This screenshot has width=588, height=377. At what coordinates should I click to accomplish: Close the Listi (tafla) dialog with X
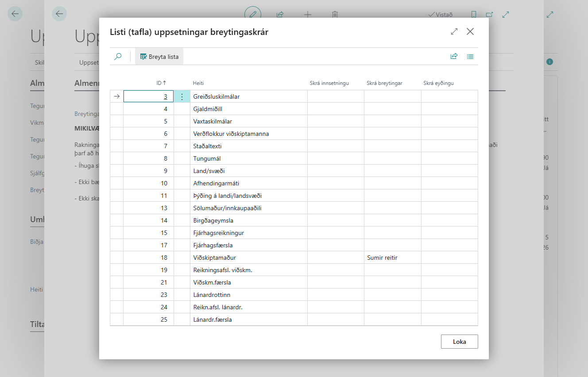(x=470, y=31)
